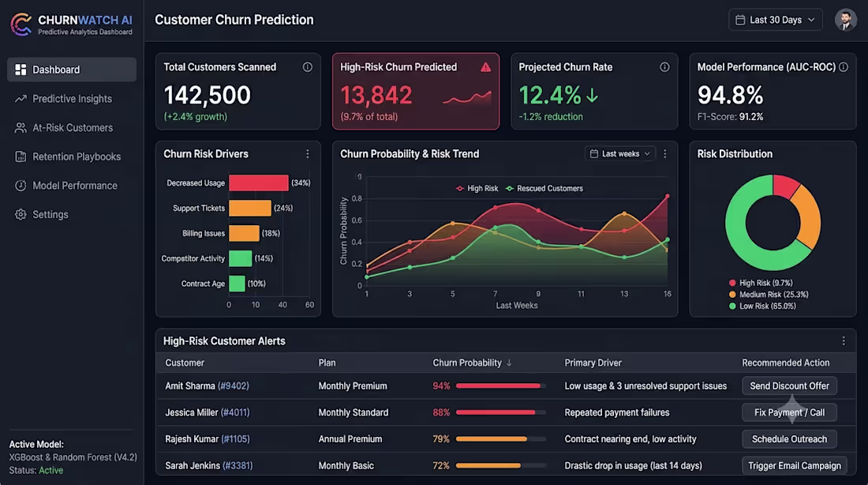Click Fix Payment / Call button
868x485 pixels.
[x=789, y=412]
